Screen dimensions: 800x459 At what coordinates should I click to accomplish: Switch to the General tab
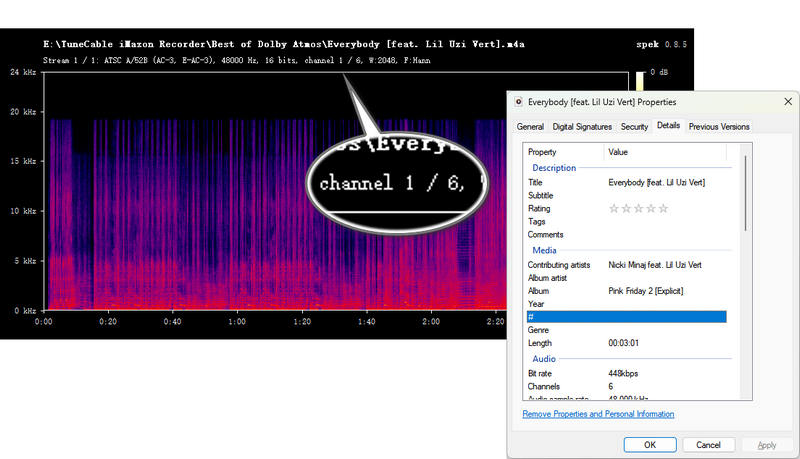coord(530,126)
